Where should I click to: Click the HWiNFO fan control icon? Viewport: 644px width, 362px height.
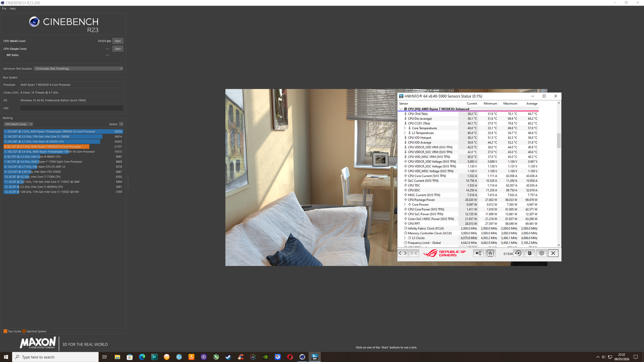[x=490, y=253]
